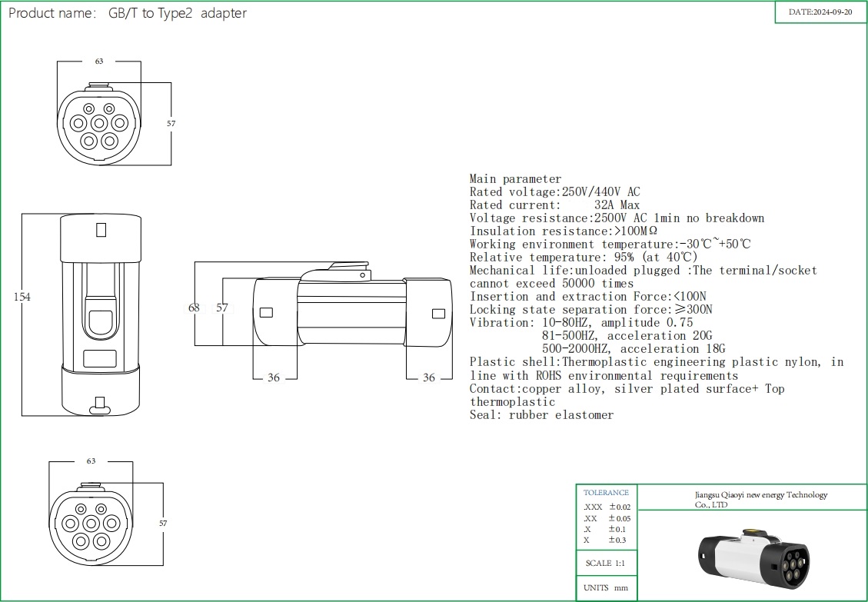Select the Main parameter heading
This screenshot has height=602, width=868.
click(515, 179)
